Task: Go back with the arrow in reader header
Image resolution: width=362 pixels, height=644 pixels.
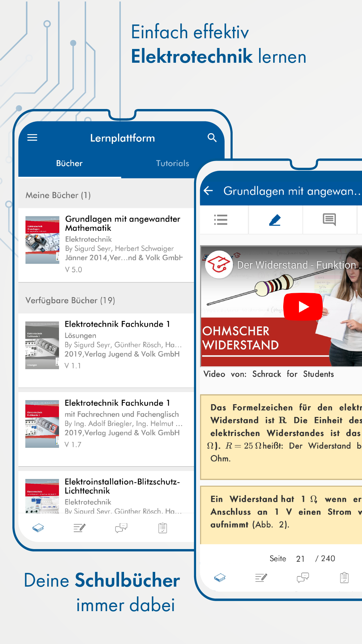Action: click(208, 191)
